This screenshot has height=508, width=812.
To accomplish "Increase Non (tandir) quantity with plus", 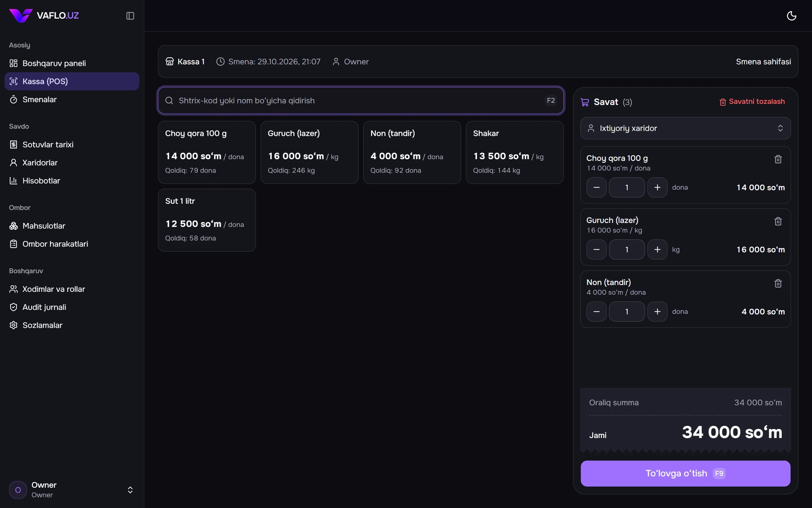I will point(657,312).
